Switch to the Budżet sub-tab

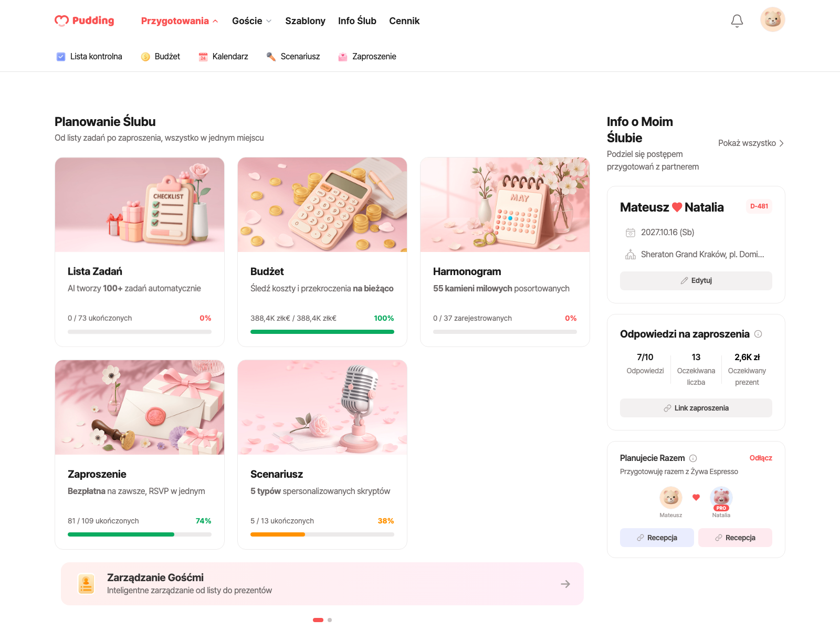160,57
